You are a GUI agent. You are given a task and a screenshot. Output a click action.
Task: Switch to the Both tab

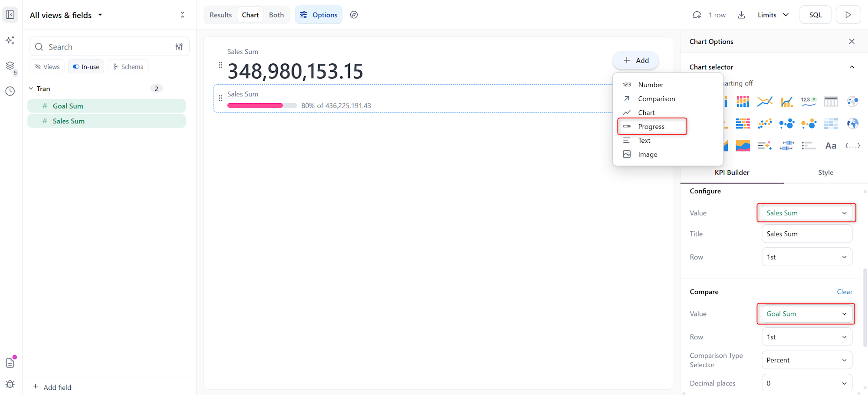pos(276,15)
